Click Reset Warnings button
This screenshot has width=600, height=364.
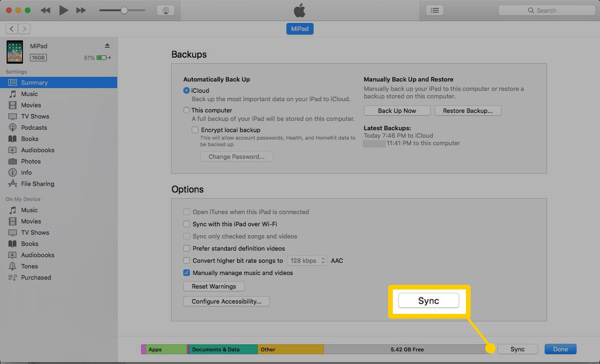214,286
